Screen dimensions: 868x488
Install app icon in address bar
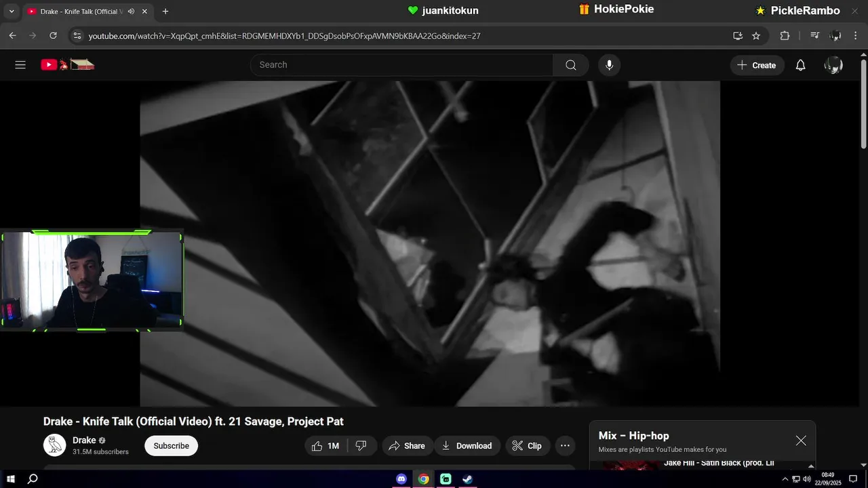[738, 36]
